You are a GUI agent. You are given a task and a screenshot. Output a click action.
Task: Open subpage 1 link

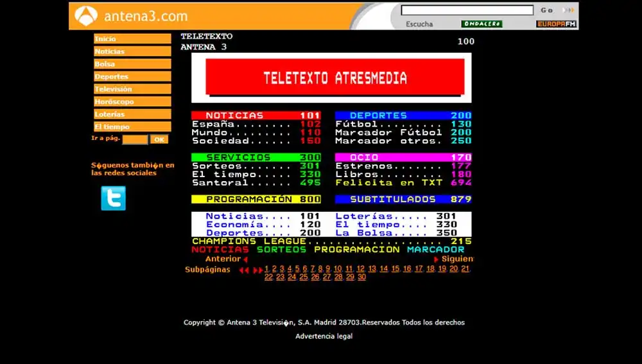266,269
